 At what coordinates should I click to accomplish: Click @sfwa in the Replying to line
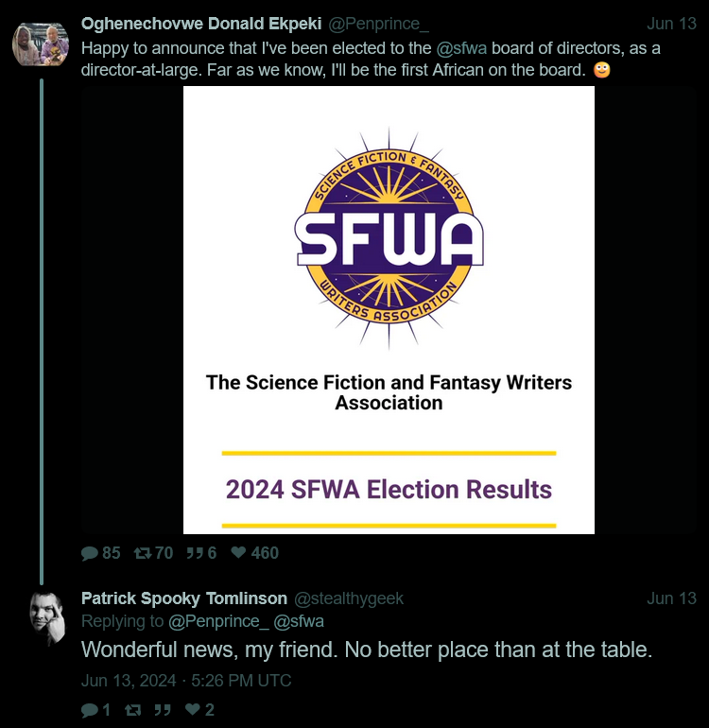point(299,621)
